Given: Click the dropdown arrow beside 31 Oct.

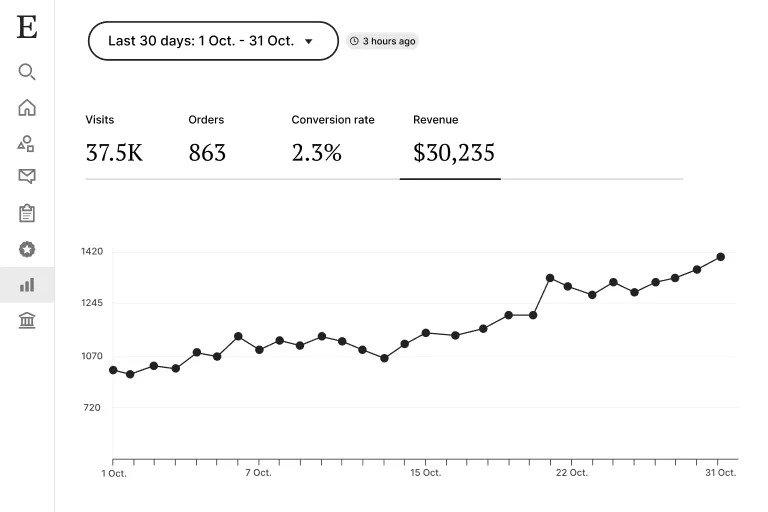Looking at the screenshot, I should (309, 42).
